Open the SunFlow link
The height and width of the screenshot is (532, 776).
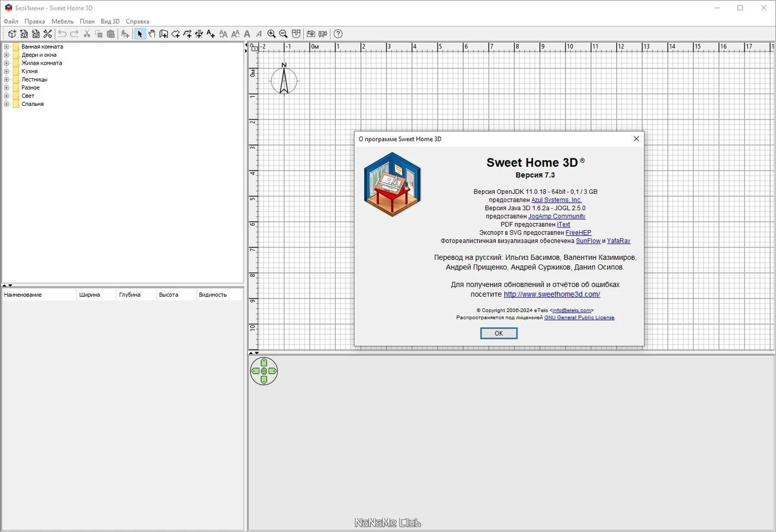click(x=588, y=240)
